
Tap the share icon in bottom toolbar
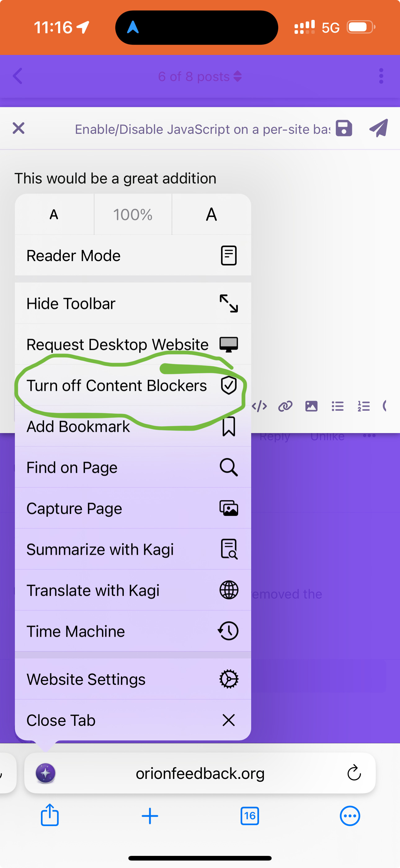[50, 816]
